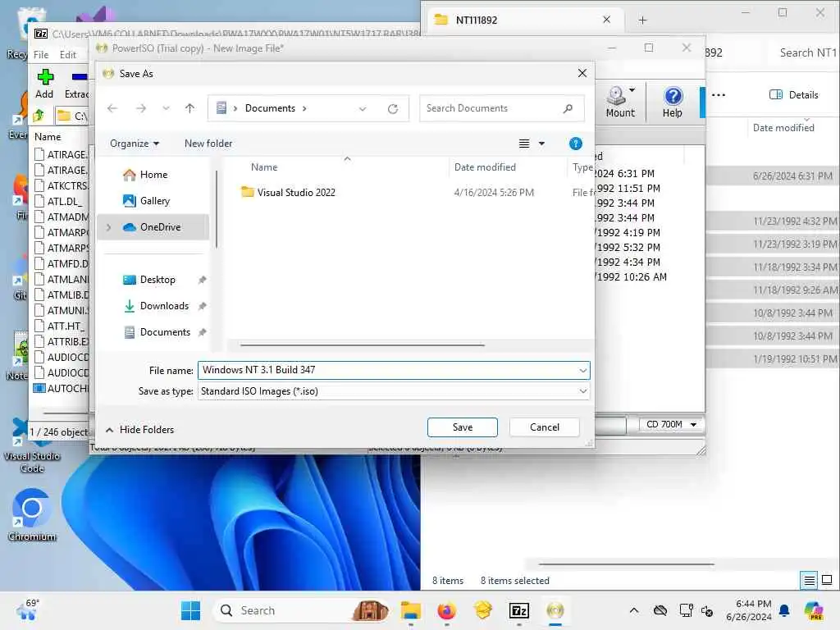This screenshot has width=840, height=630.
Task: Select ATTRIB file in 7-Zip list
Action: 61,341
